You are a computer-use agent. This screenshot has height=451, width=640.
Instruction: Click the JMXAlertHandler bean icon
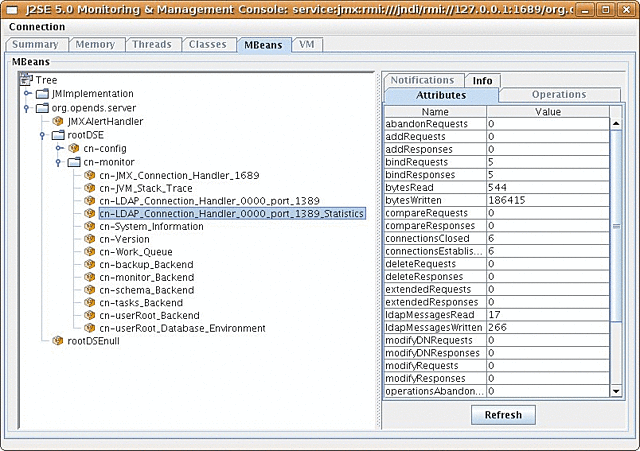click(x=58, y=121)
